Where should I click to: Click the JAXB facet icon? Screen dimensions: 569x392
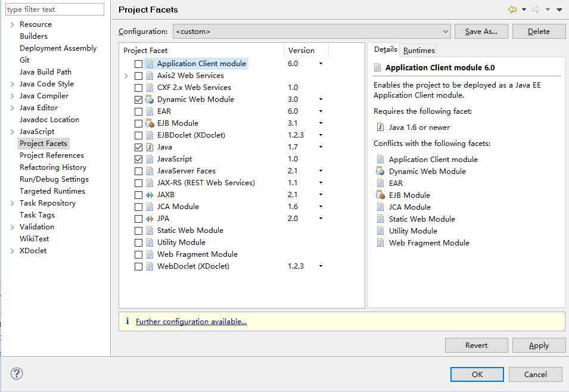click(x=150, y=195)
